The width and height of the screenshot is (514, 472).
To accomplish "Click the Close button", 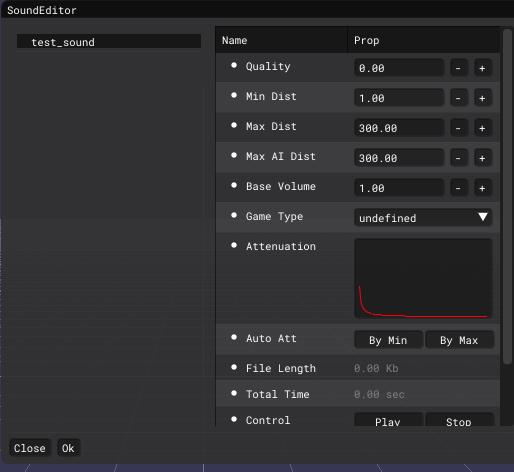I will tap(30, 448).
